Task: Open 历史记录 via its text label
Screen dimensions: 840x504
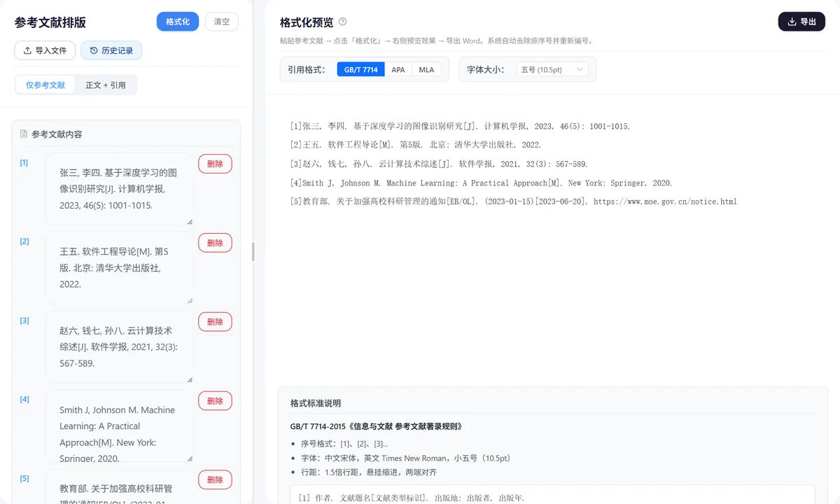Action: [118, 50]
